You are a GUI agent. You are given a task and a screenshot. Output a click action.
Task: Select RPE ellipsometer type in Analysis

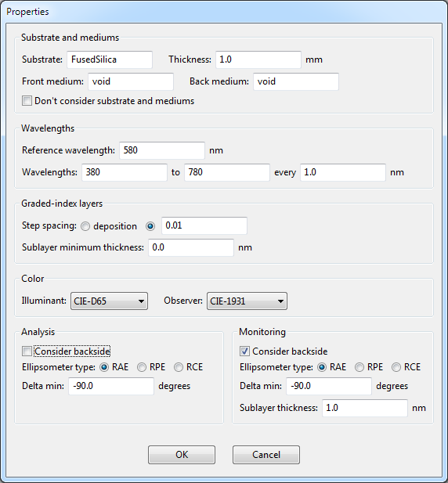pos(142,367)
